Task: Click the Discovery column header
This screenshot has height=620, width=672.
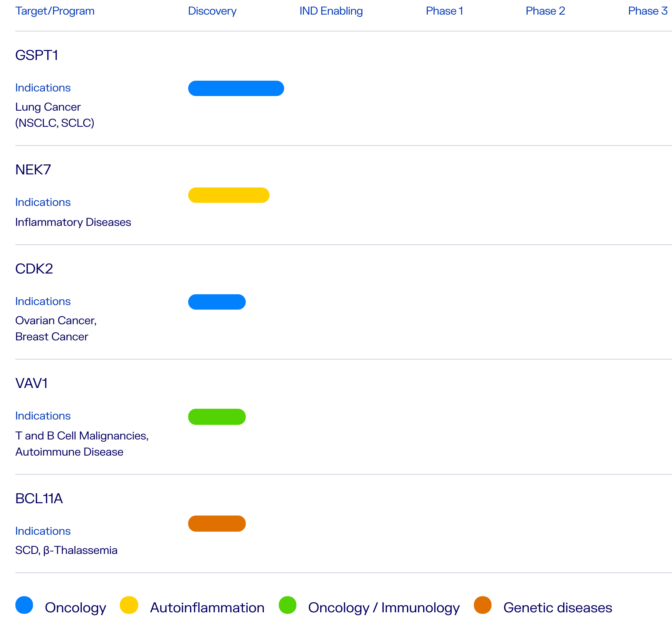Action: click(212, 11)
